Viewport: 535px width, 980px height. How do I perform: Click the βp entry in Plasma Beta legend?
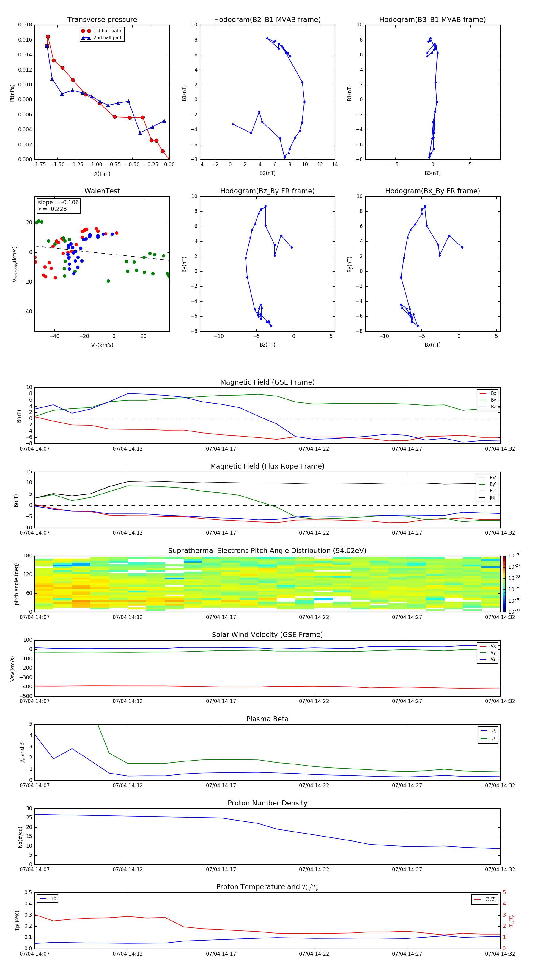point(488,731)
